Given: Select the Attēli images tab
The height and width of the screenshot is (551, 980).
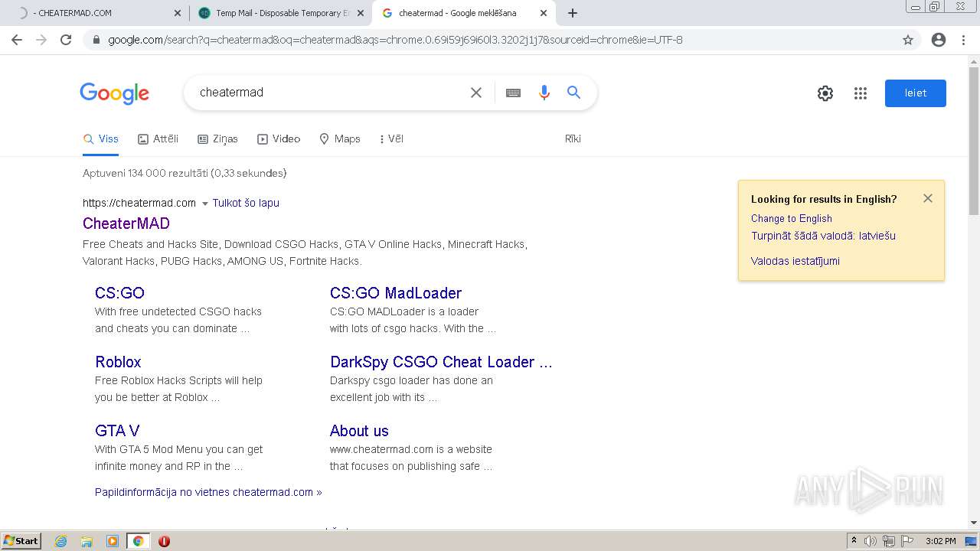Looking at the screenshot, I should (158, 139).
